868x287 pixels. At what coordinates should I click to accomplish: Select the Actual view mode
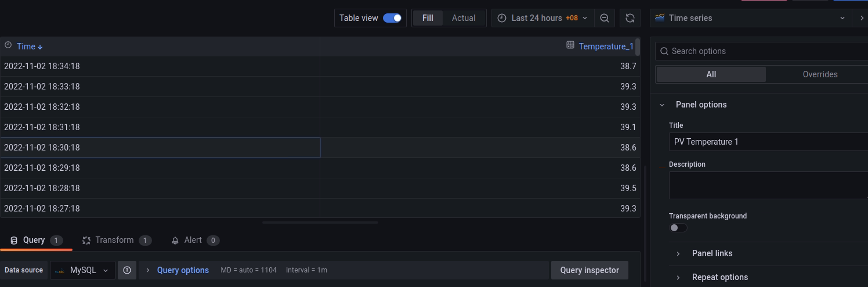(464, 18)
